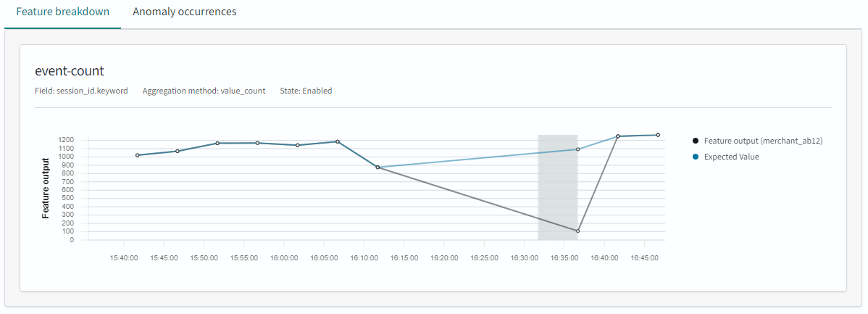Click the gray shaded anomaly band
Image resolution: width=868 pixels, height=314 pixels.
(556, 187)
